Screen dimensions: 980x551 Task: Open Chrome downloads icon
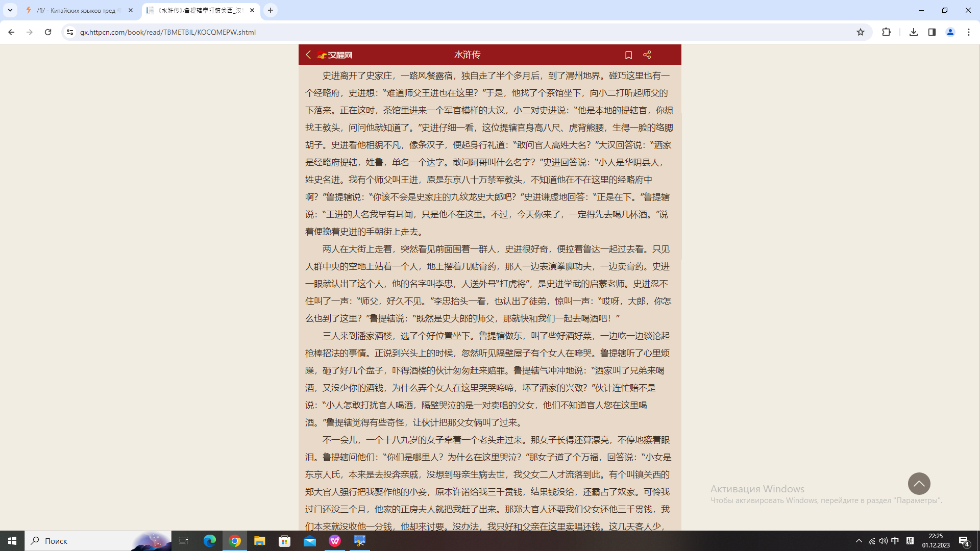[x=914, y=32]
